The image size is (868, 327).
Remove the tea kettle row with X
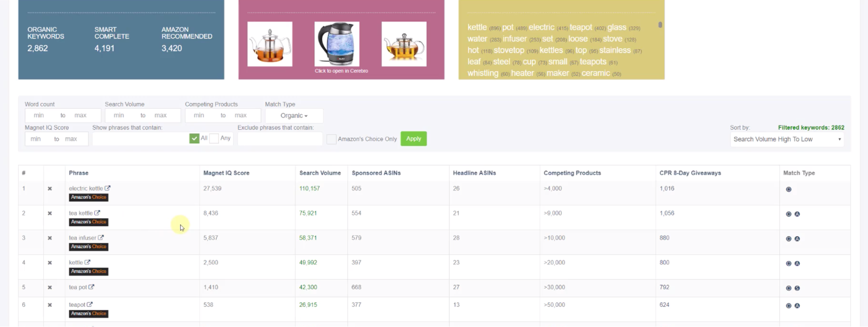[x=50, y=213]
